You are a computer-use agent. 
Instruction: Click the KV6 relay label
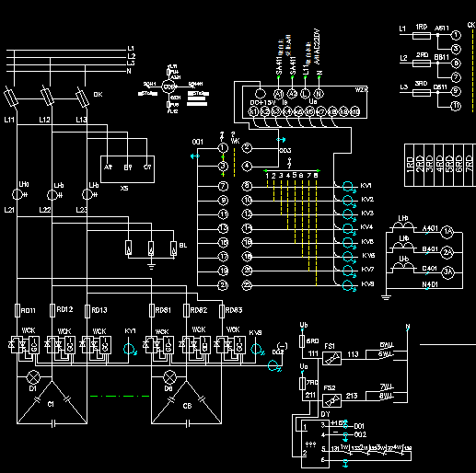pyautogui.click(x=368, y=256)
